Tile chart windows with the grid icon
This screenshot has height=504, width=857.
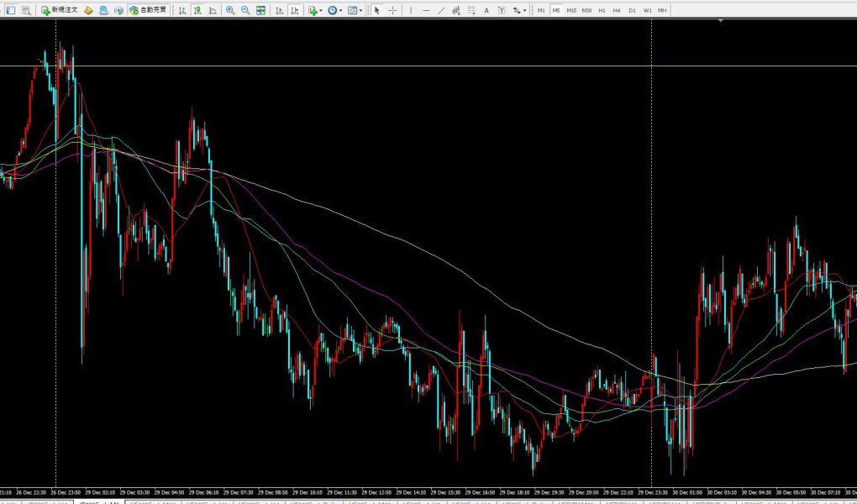tap(261, 10)
